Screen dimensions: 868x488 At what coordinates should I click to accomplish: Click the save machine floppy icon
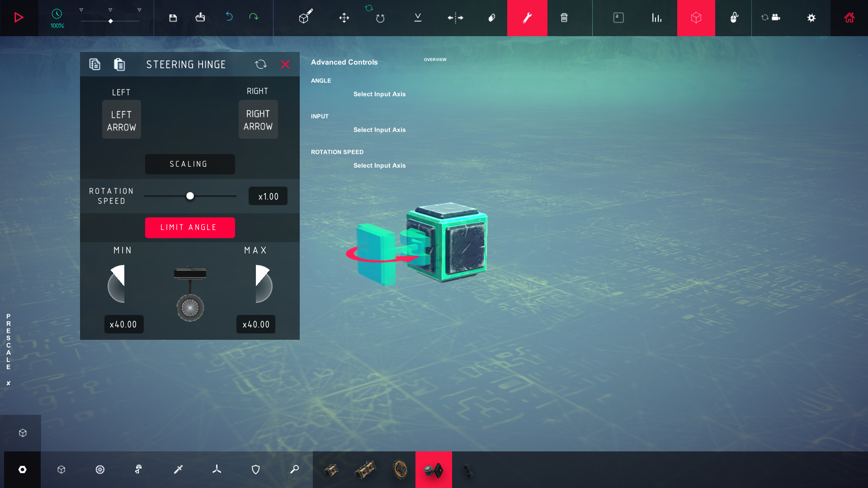tap(173, 18)
